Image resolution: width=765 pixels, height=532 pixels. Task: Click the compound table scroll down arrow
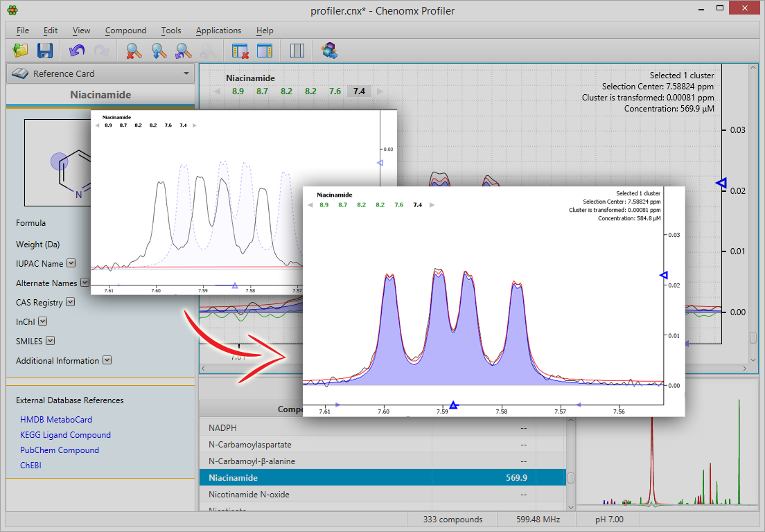(x=570, y=506)
